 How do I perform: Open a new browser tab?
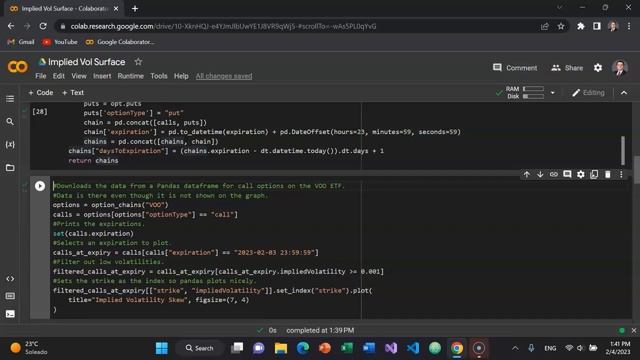(135, 9)
